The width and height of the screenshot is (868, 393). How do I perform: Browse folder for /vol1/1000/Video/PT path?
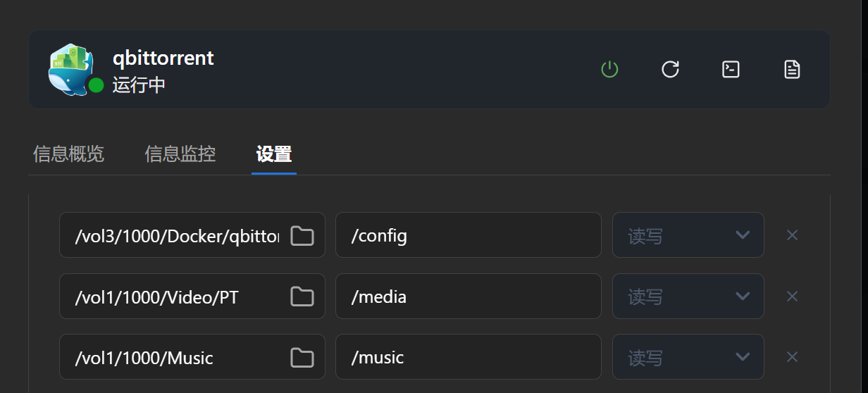tap(302, 297)
